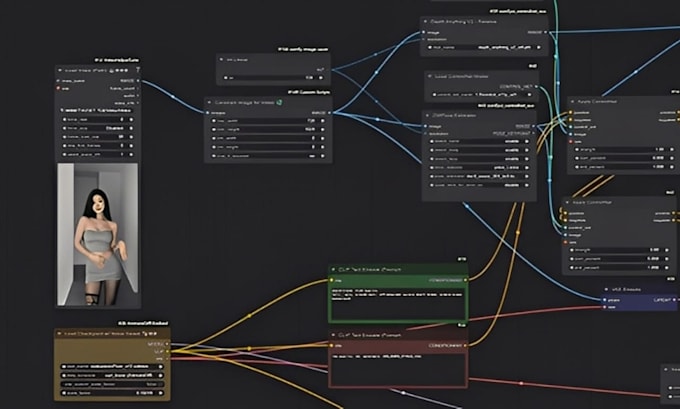Collapse the Depth Anything V2 node
The height and width of the screenshot is (409, 680).
click(428, 20)
